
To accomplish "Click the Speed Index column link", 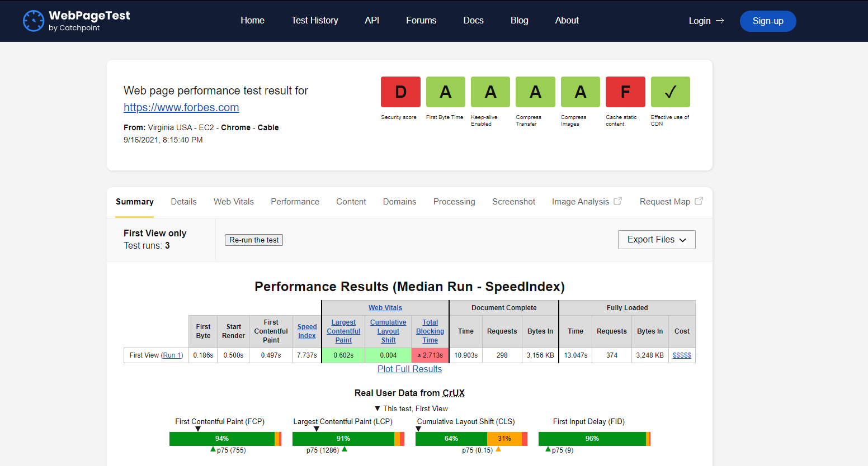I will [307, 331].
